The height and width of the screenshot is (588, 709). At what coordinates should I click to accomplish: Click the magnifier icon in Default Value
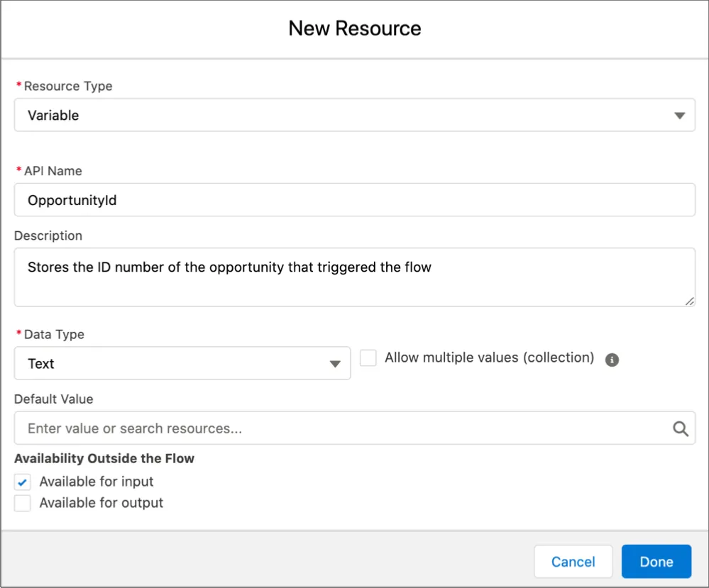[x=680, y=428]
